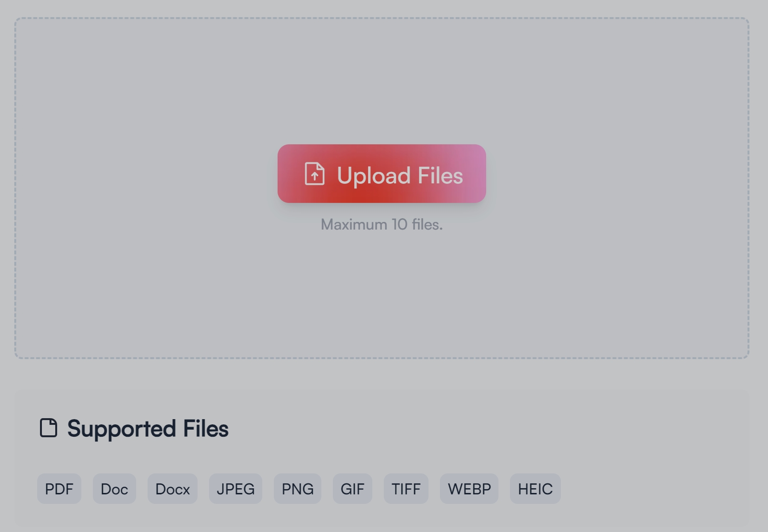This screenshot has width=768, height=532.
Task: Click the drop zone below the files caption
Action: (381, 295)
